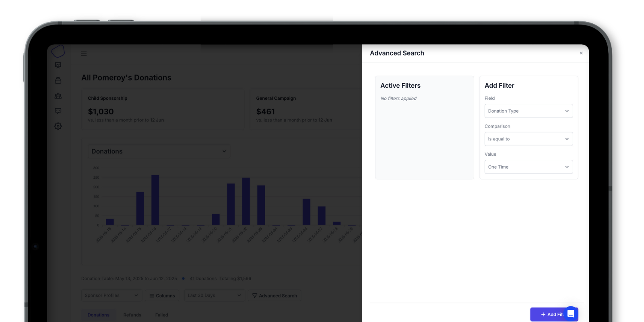Open the Field dropdown showing Donation Type
Viewport: 644px width, 322px height.
click(x=528, y=111)
